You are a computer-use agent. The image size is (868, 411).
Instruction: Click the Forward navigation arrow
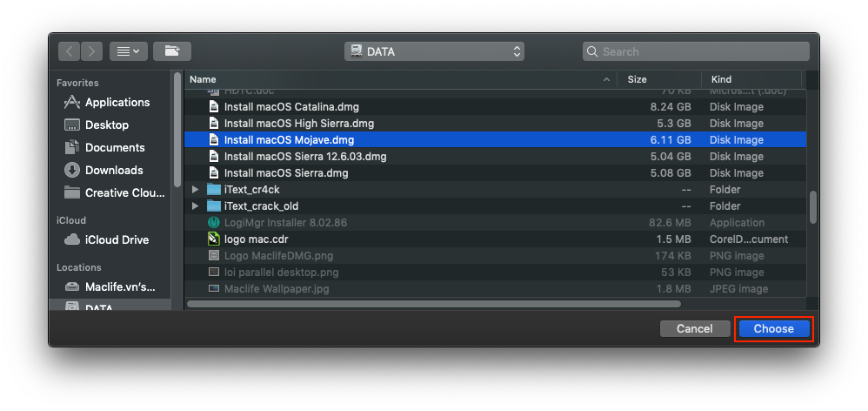pyautogui.click(x=91, y=51)
